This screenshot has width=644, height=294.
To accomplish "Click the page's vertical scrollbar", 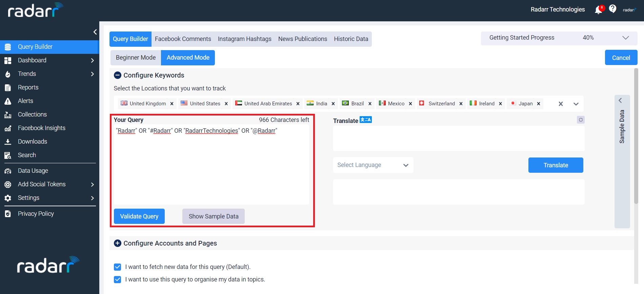I will click(x=636, y=136).
